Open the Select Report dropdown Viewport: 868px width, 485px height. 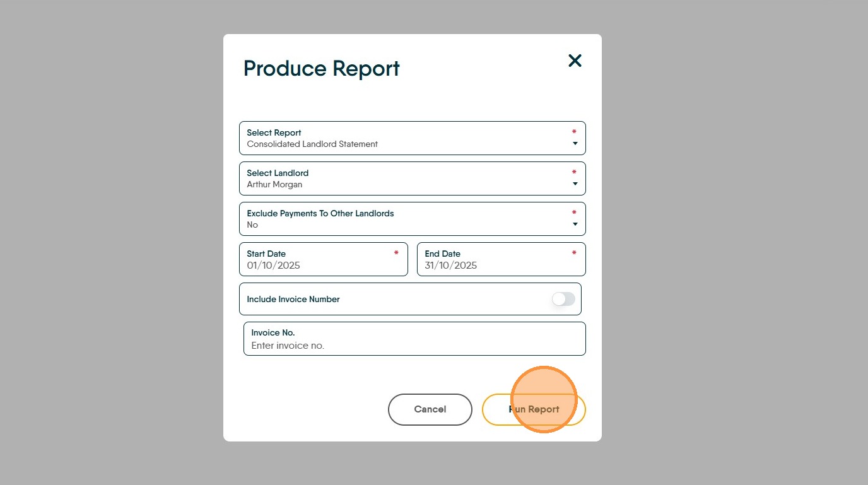coord(413,138)
